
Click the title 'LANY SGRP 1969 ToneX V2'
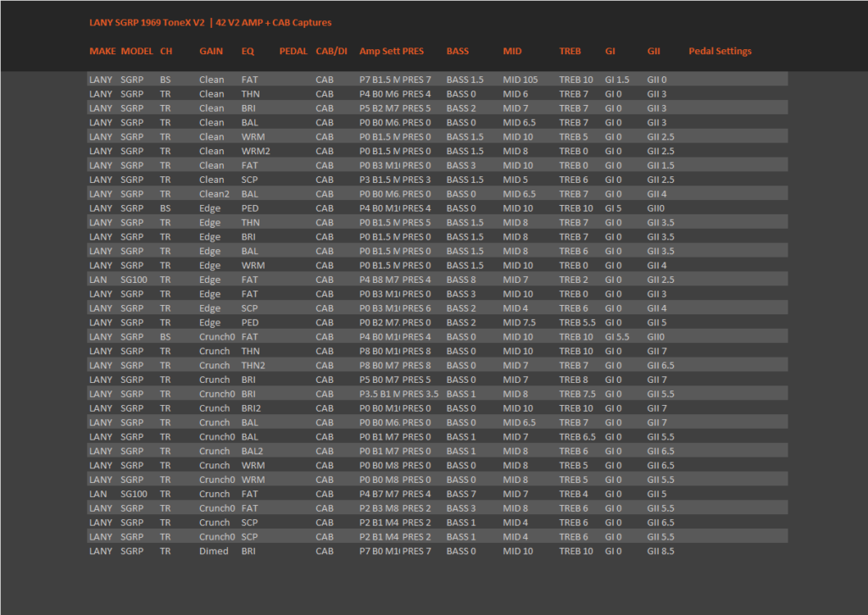147,23
